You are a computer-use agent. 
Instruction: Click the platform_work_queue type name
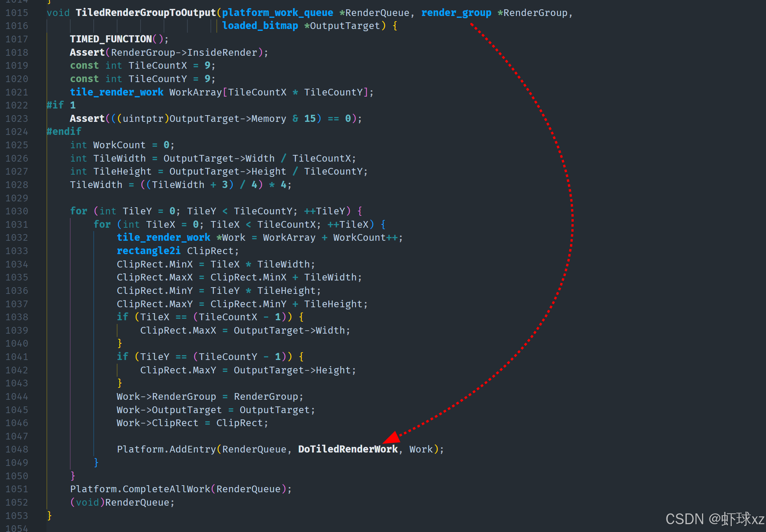click(x=277, y=13)
